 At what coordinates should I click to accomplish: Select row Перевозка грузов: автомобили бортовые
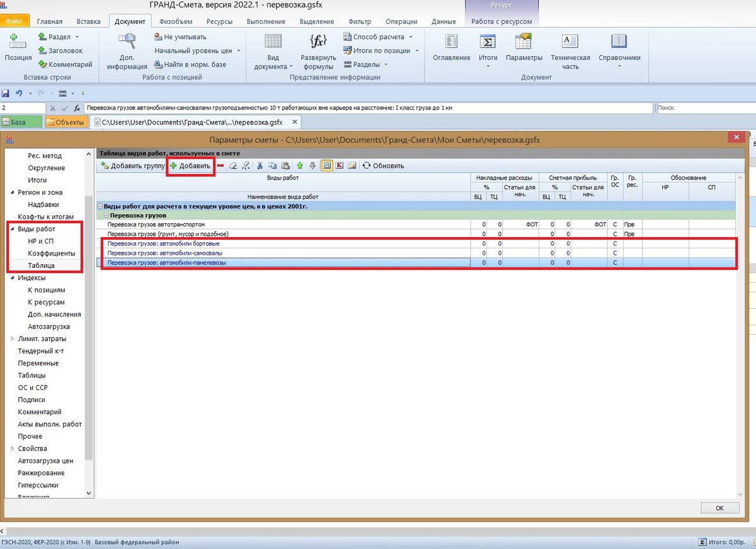click(416, 243)
